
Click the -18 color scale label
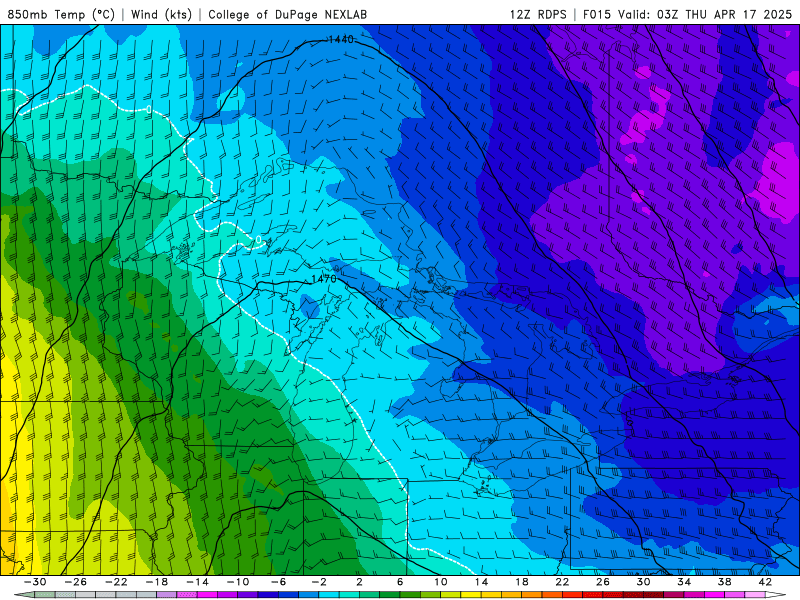click(x=157, y=582)
